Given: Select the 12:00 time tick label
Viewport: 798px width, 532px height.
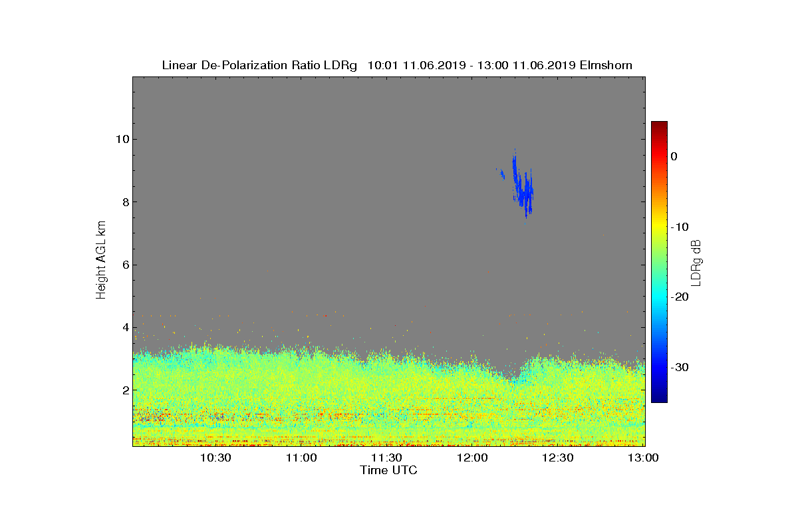Looking at the screenshot, I should pos(472,458).
